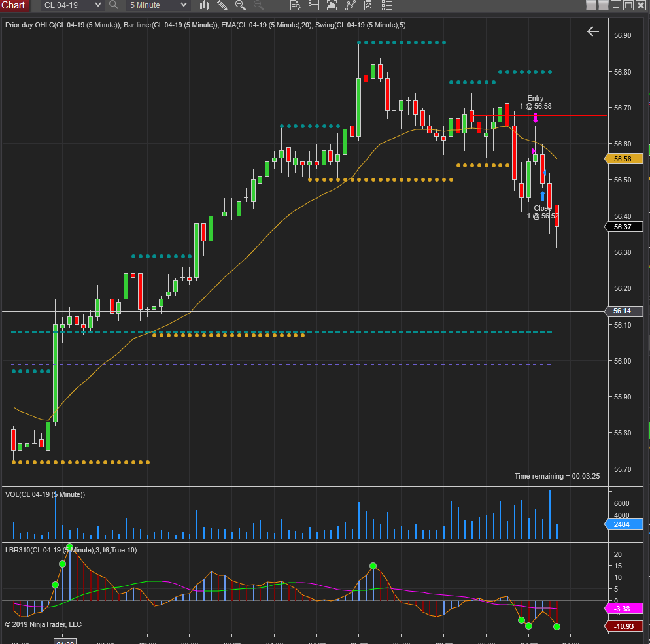Close the chart window
650x644 pixels.
[x=641, y=5]
